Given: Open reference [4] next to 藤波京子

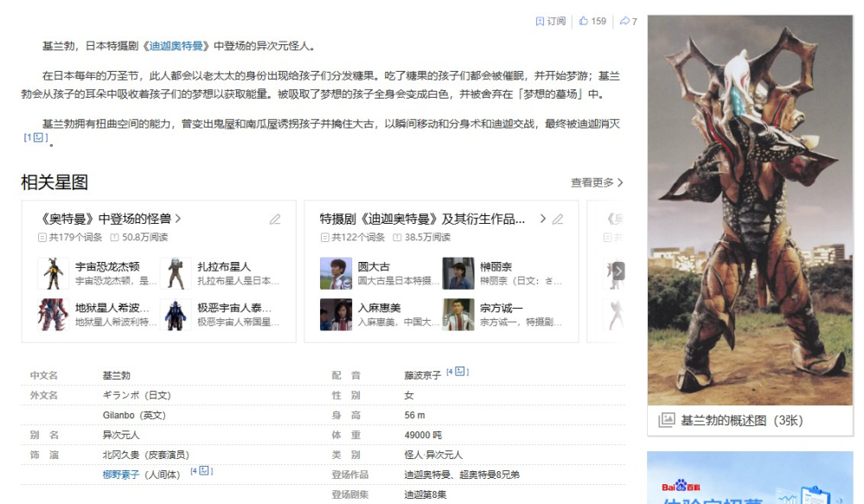Looking at the screenshot, I should tap(458, 372).
